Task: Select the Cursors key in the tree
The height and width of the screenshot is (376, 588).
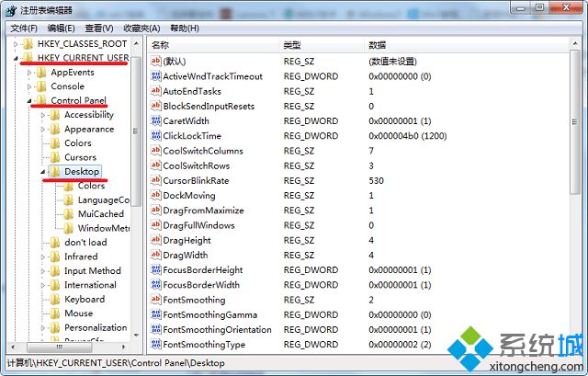Action: (x=80, y=157)
